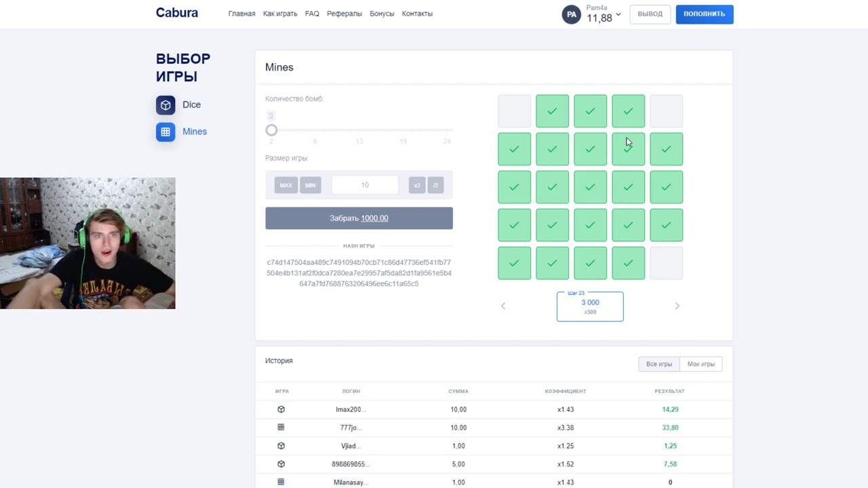Click the last checked cell in fourth row
This screenshot has height=488, width=868.
click(x=667, y=225)
